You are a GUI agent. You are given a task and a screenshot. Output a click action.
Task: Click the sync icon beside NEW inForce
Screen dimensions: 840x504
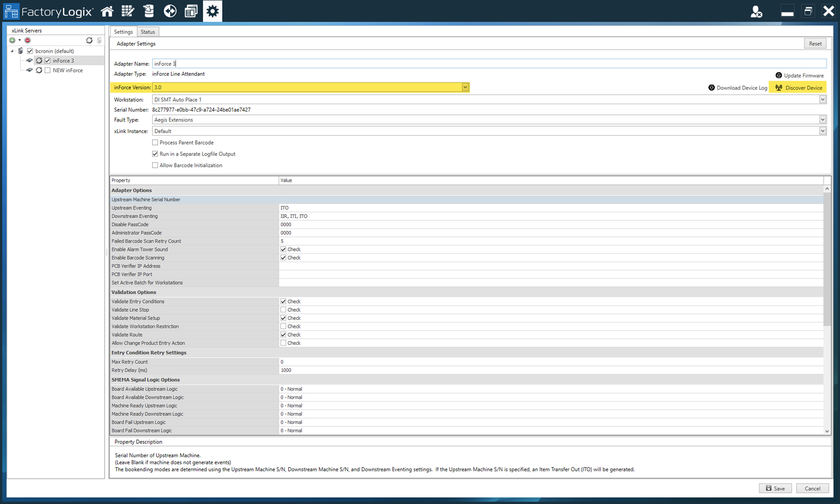point(39,70)
